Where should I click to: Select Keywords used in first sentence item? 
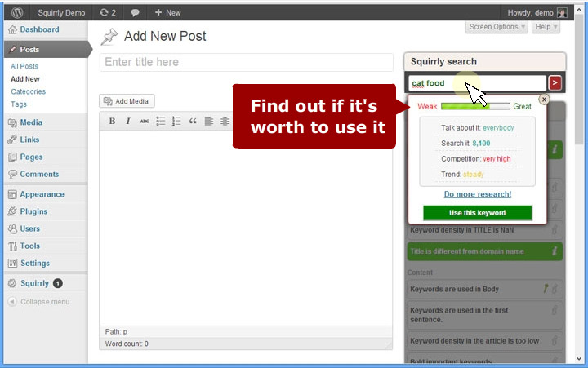pyautogui.click(x=484, y=315)
